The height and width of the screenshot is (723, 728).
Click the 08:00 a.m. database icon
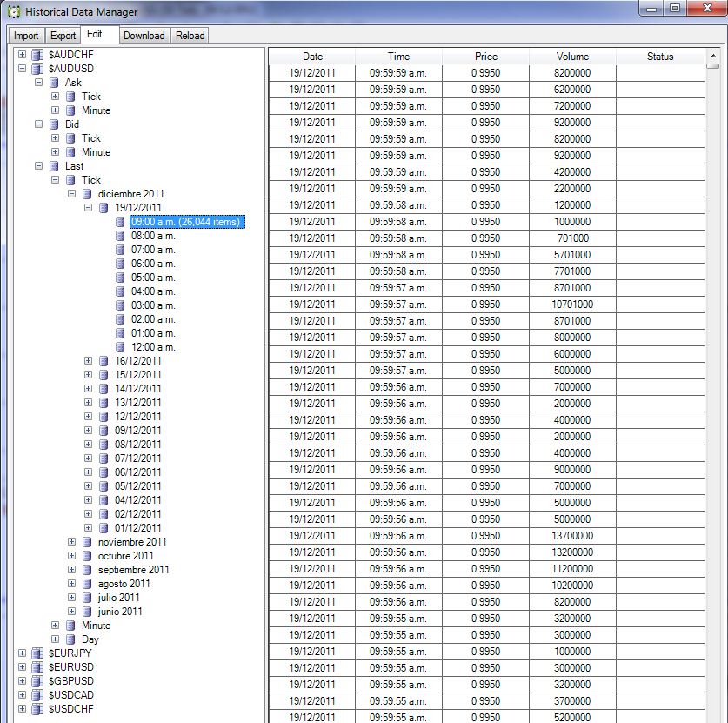pos(120,236)
